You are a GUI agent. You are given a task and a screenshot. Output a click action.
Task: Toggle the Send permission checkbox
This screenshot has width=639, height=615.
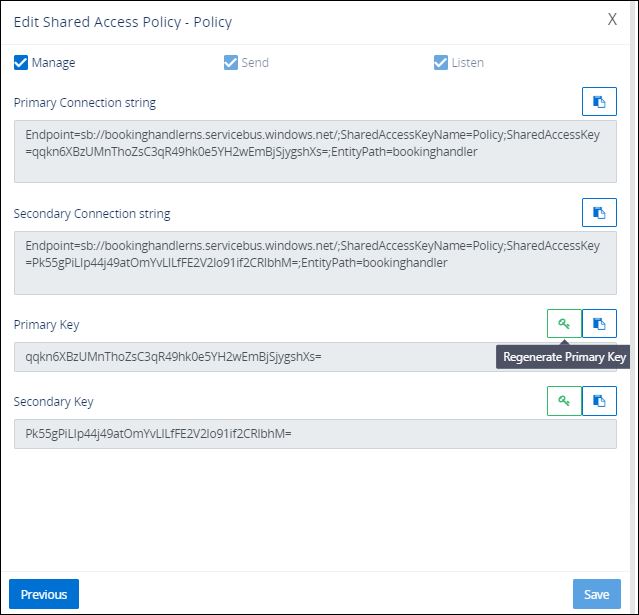point(231,63)
